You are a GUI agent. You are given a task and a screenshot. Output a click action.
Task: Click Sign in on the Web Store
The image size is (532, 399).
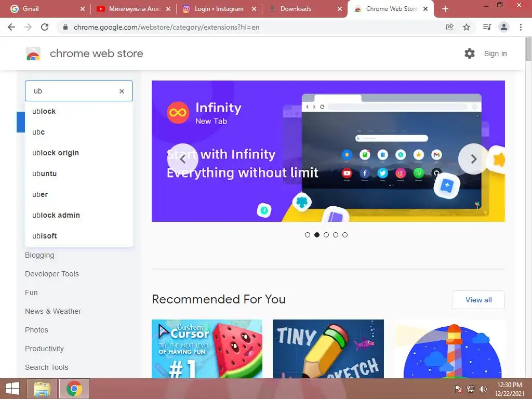point(495,54)
